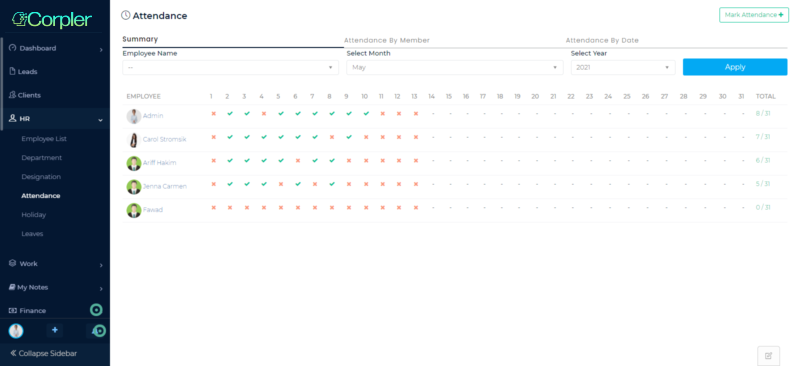Image resolution: width=800 pixels, height=366 pixels.
Task: Open the Select Year dropdown
Action: (623, 67)
